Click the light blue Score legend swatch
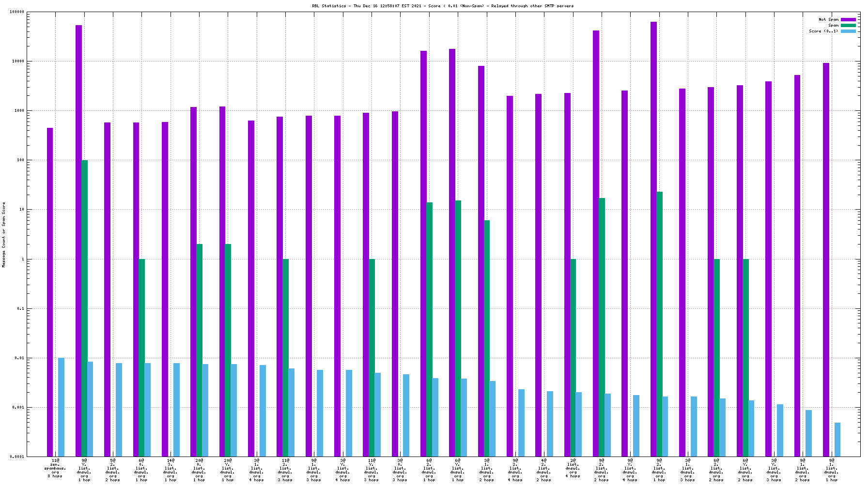Screen dimensions: 868x488 (848, 31)
